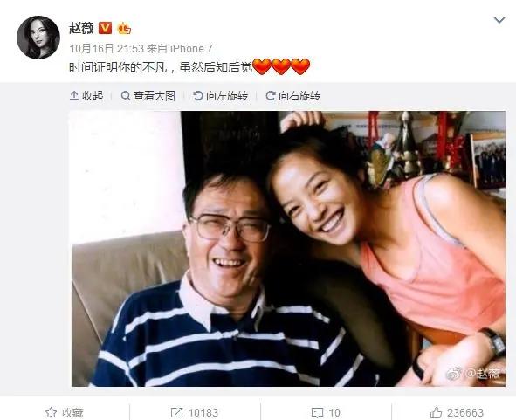View large image via 查看大图
Viewport: 516px width, 420px height.
(x=148, y=96)
